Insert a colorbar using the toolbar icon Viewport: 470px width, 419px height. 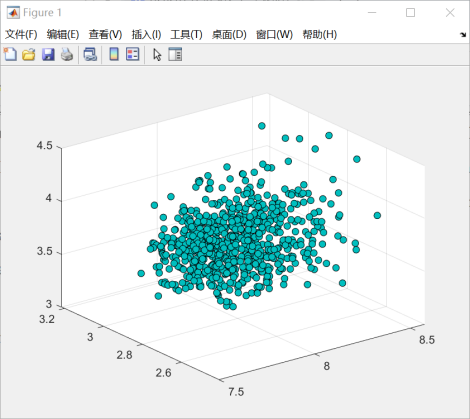point(114,54)
